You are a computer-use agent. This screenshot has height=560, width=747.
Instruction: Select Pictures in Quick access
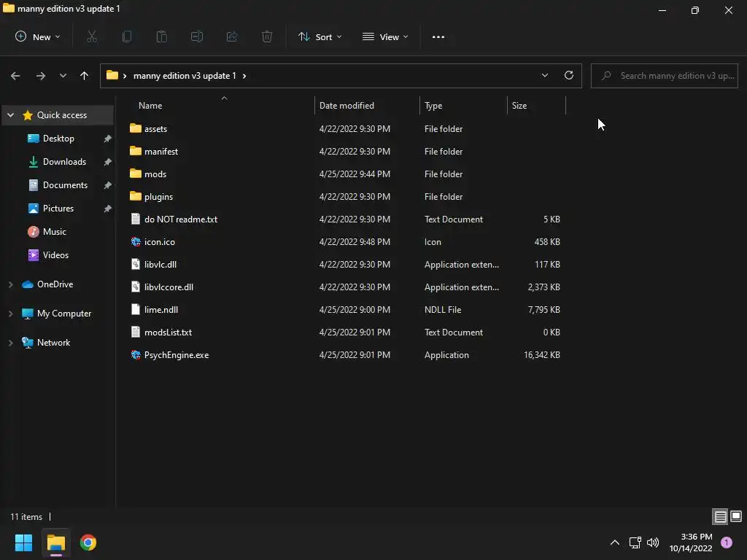coord(58,209)
